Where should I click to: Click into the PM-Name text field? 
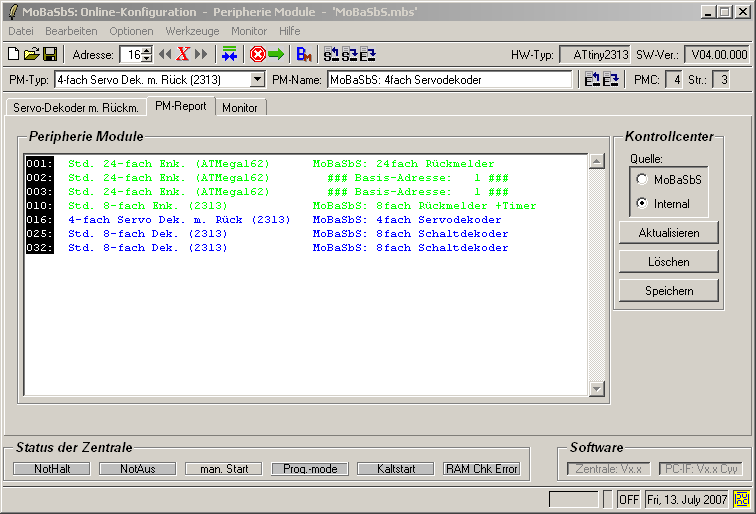[450, 79]
